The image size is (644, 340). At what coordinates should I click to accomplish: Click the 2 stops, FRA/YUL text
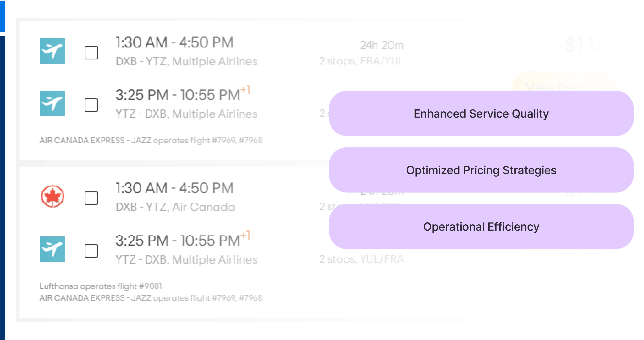coord(361,61)
